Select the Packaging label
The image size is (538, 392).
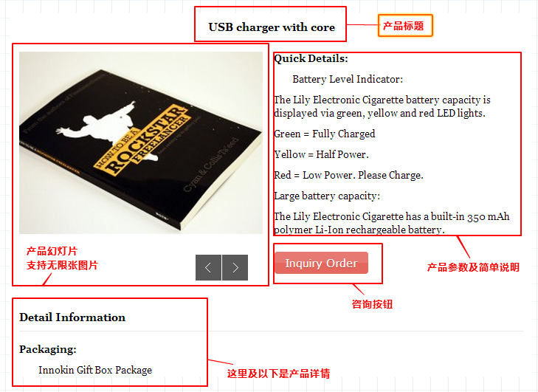click(x=48, y=349)
